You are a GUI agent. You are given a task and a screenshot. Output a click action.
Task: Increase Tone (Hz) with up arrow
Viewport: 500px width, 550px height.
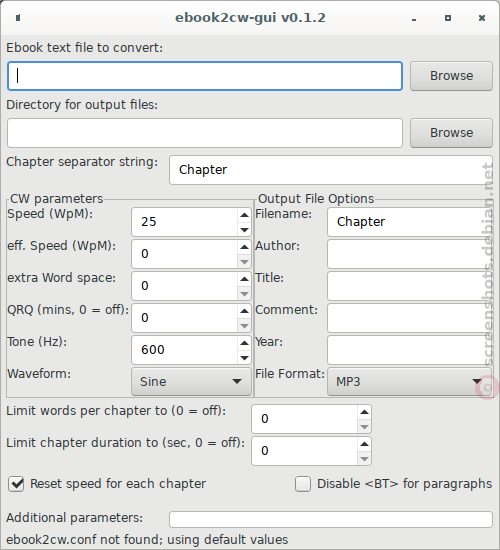tap(244, 343)
